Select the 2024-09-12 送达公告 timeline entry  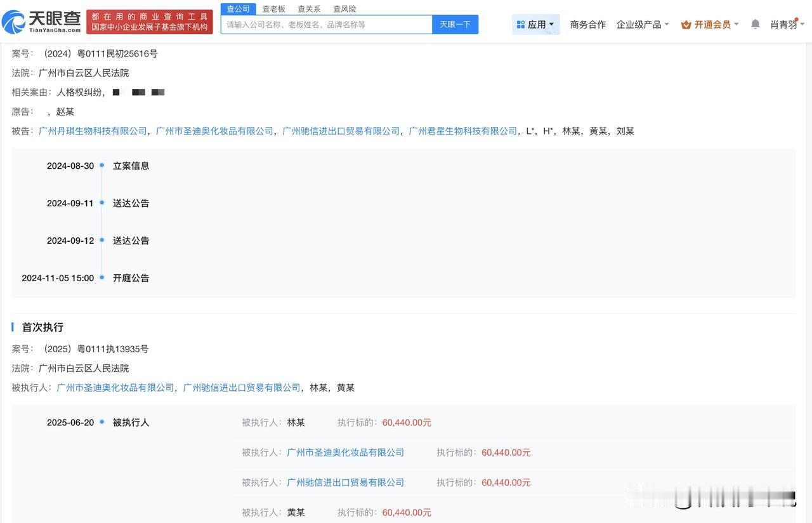point(98,241)
